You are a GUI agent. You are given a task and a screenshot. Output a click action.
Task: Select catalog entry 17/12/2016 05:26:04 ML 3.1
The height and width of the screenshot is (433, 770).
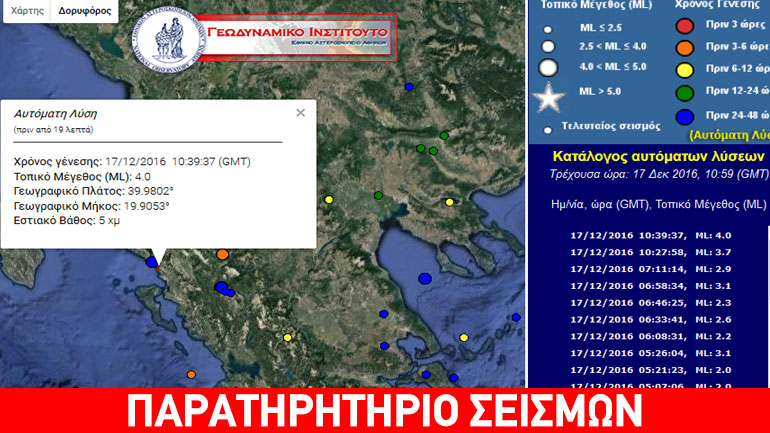tap(651, 353)
